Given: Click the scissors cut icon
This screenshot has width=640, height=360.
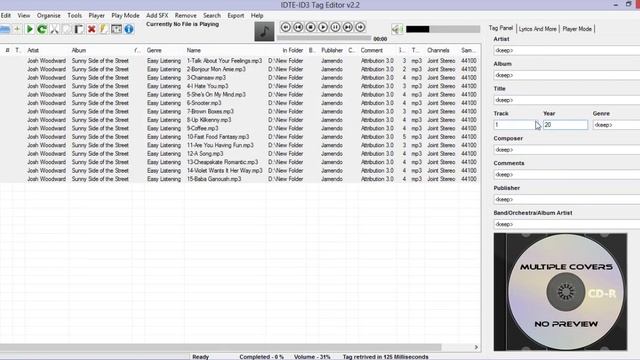Looking at the screenshot, I should 54,29.
